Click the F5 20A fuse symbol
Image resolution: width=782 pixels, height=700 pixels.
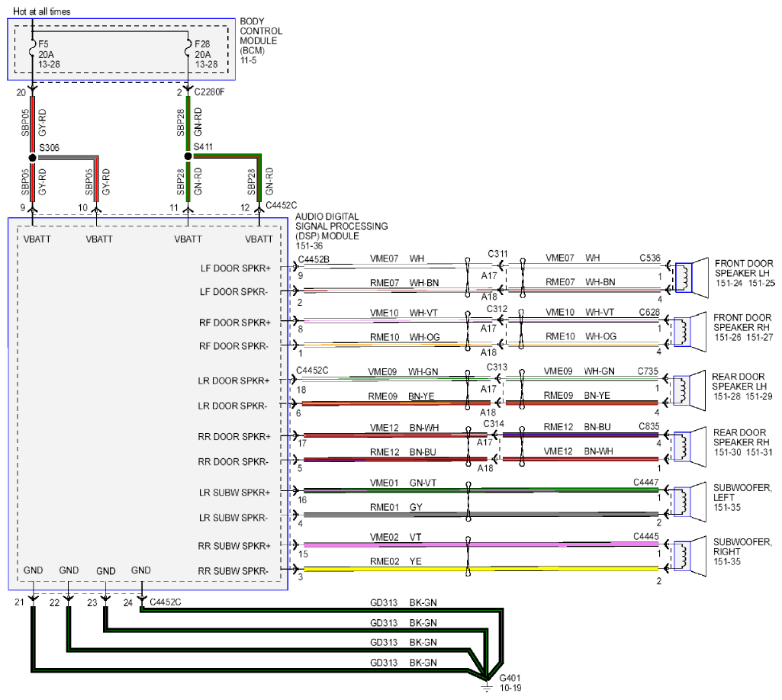[32, 50]
